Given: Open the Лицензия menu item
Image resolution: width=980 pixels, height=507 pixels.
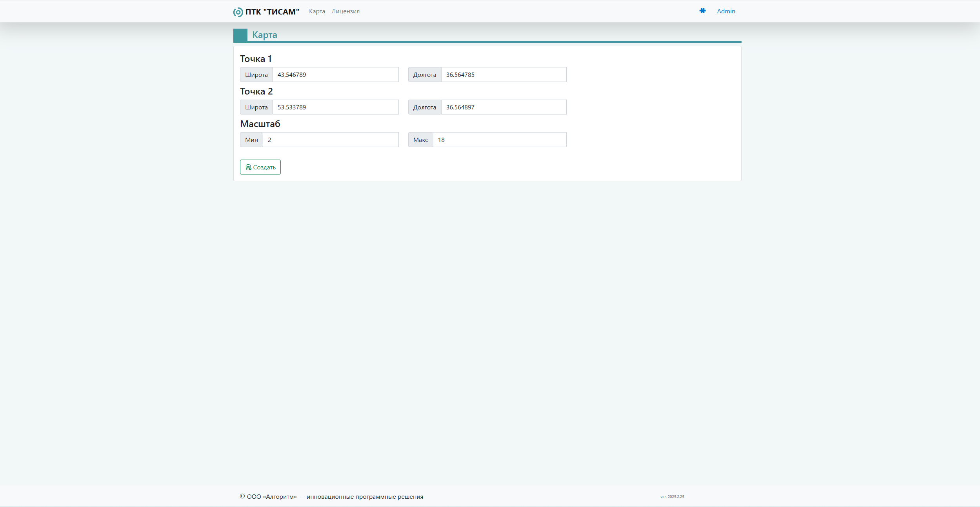Looking at the screenshot, I should click(345, 11).
